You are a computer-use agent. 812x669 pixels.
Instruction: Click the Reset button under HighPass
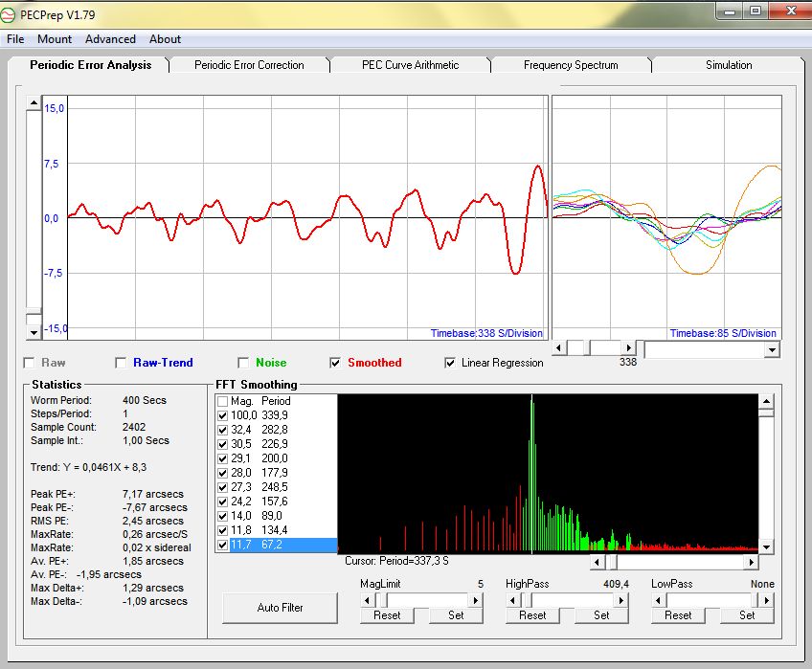[x=532, y=615]
